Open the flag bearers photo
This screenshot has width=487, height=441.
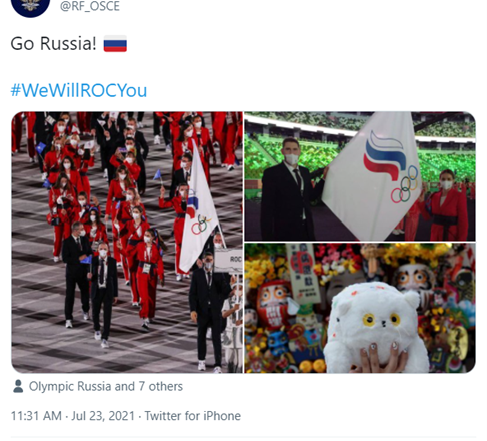(360, 176)
